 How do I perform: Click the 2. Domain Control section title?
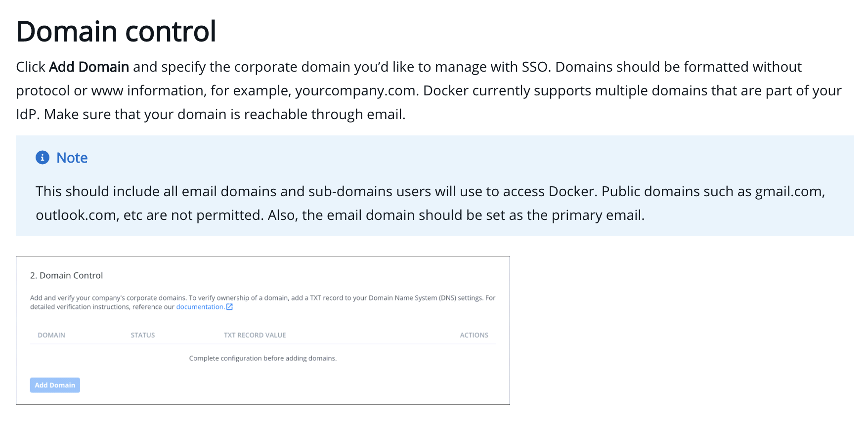67,275
